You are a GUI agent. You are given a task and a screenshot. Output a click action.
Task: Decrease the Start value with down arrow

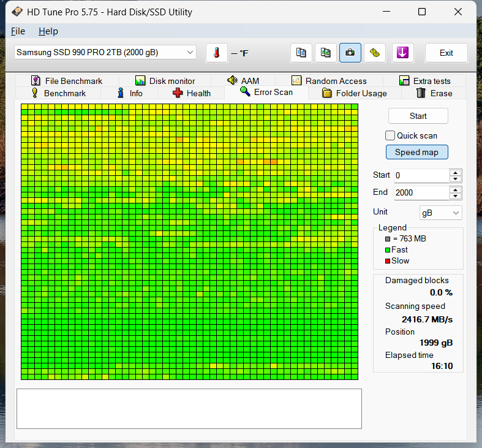click(455, 179)
